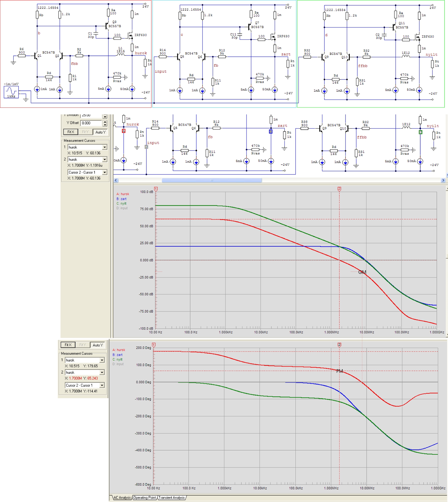Select resistor R6 900
Screen dimensions: 448x502
(22, 56)
